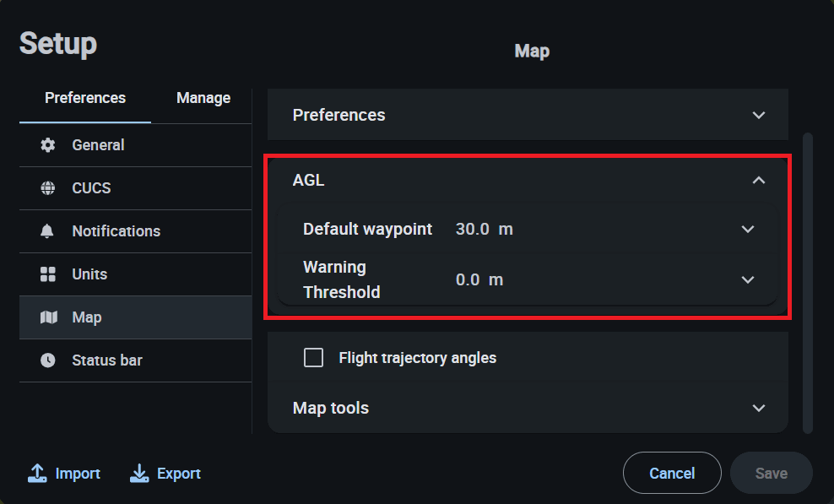Click the Units grid icon
Viewport: 834px width, 504px height.
(48, 274)
